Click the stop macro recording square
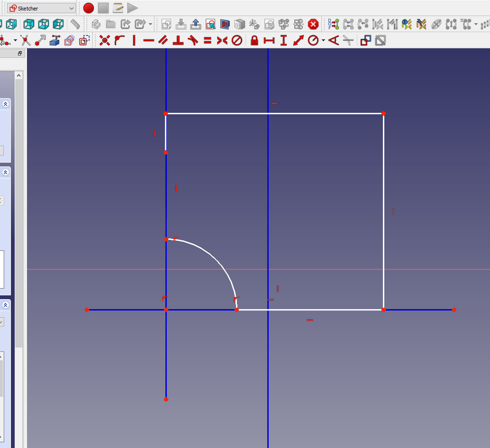Viewport: 490px width, 448px height. click(103, 8)
